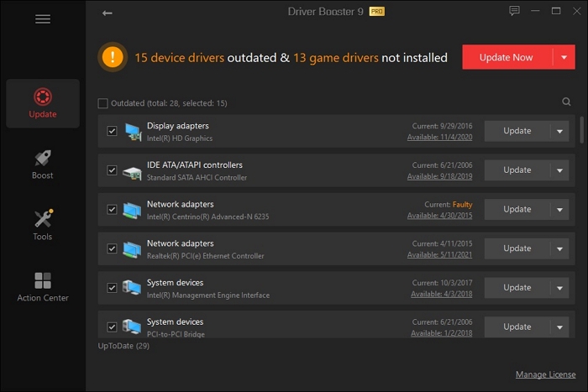Open Available: 9/18/2019 driver details link
The height and width of the screenshot is (392, 588).
click(440, 176)
